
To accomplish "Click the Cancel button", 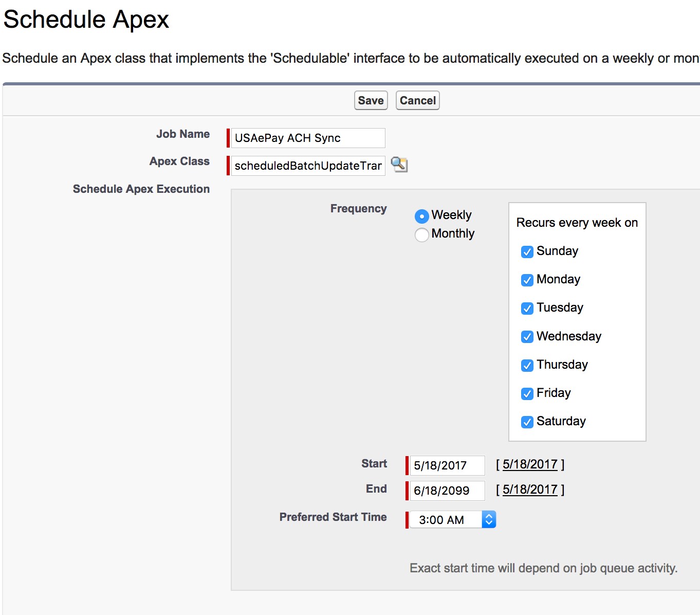I will (x=417, y=100).
